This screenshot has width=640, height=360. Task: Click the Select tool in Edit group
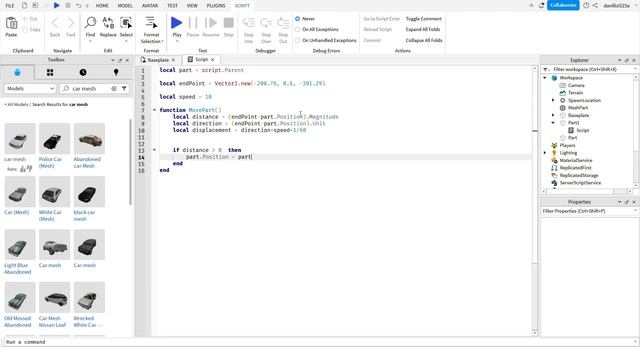click(126, 23)
